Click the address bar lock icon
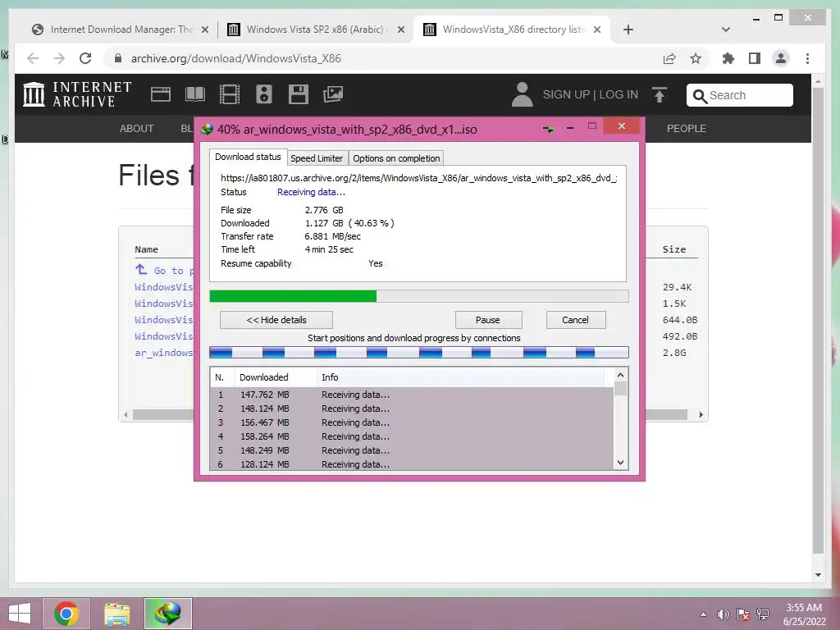 pyautogui.click(x=118, y=58)
